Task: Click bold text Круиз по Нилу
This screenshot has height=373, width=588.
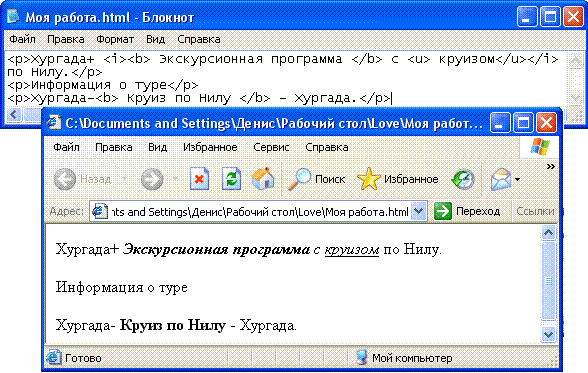Action: coord(173,325)
